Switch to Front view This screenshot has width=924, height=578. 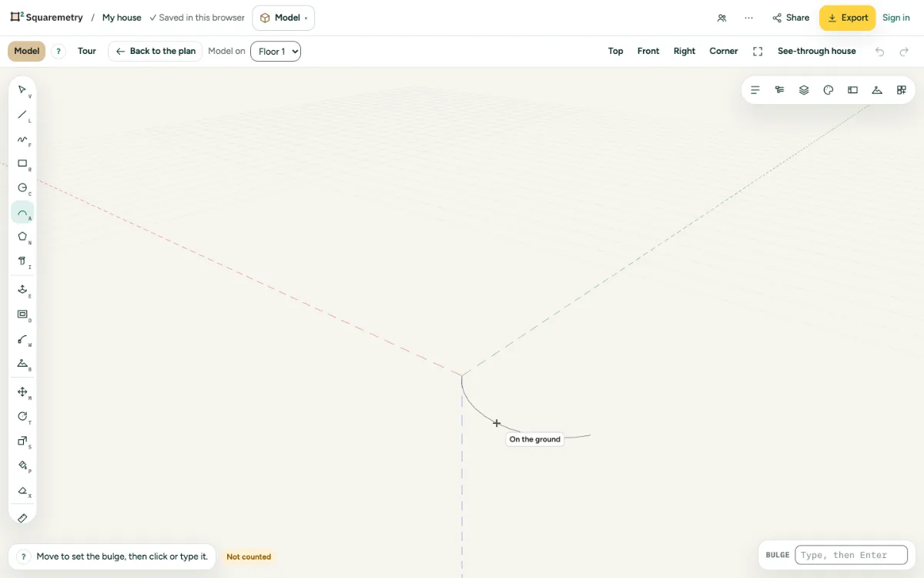648,52
